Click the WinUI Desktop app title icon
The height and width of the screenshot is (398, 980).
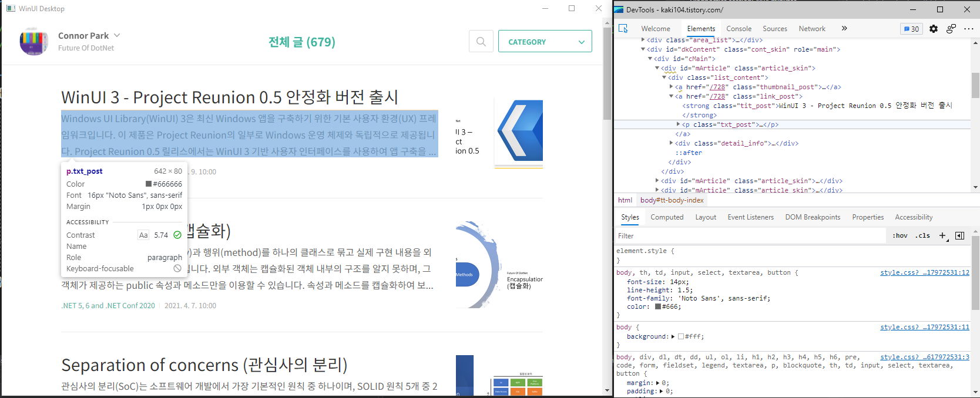[x=11, y=8]
